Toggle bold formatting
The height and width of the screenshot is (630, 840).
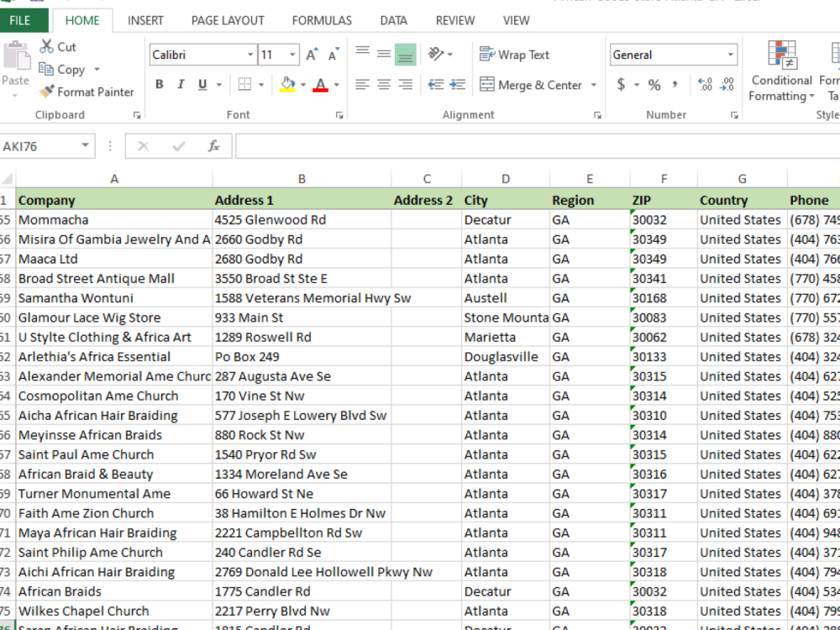159,85
